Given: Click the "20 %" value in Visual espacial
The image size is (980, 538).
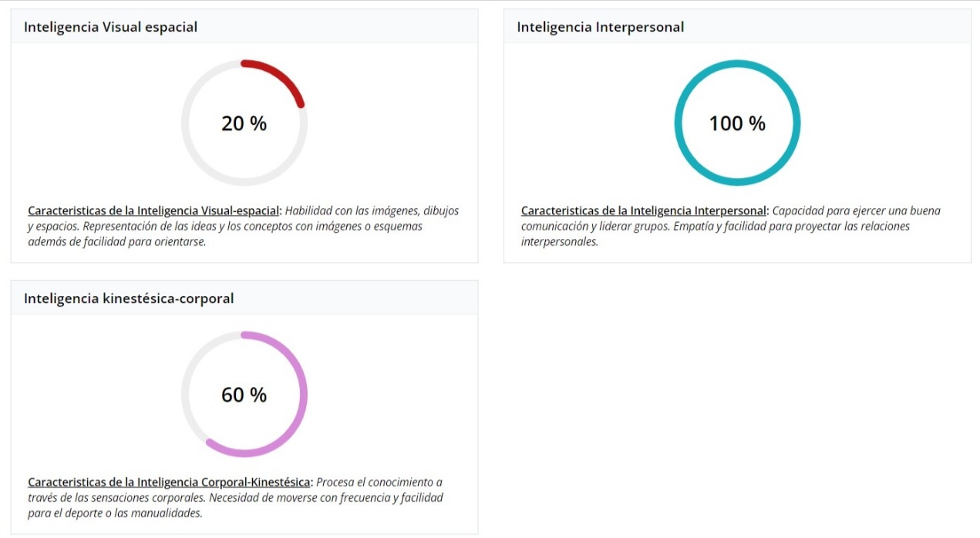Looking at the screenshot, I should pyautogui.click(x=244, y=123).
